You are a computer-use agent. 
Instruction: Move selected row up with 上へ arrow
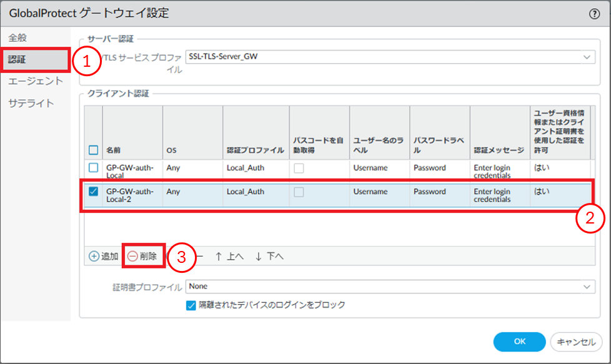(x=229, y=256)
